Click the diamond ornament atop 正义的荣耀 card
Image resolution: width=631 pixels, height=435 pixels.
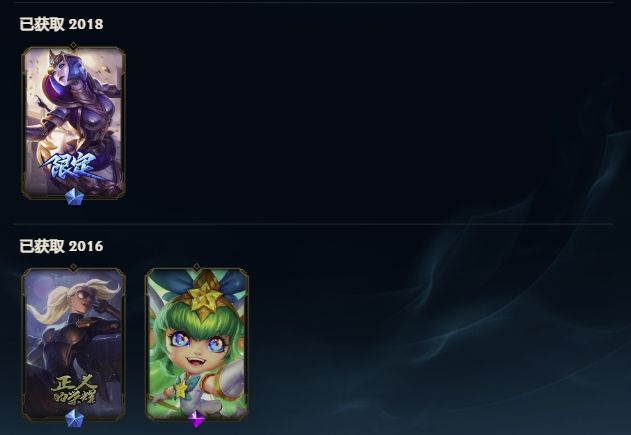73,267
